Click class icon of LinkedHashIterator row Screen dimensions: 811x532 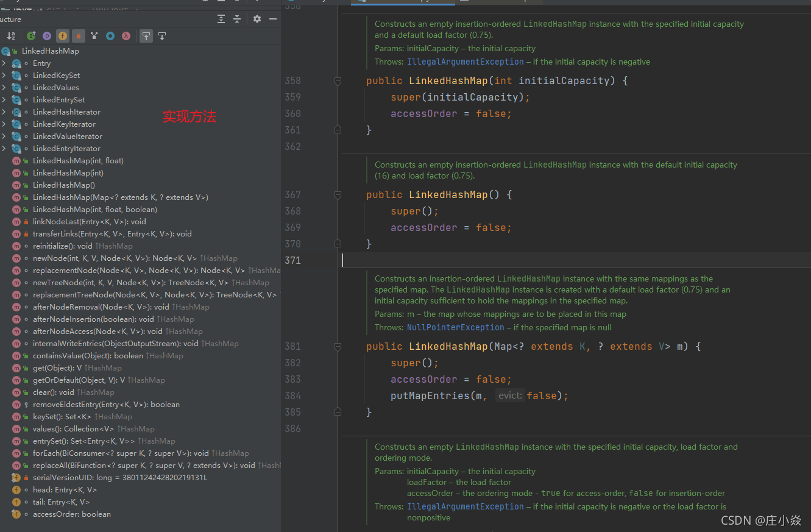16,112
